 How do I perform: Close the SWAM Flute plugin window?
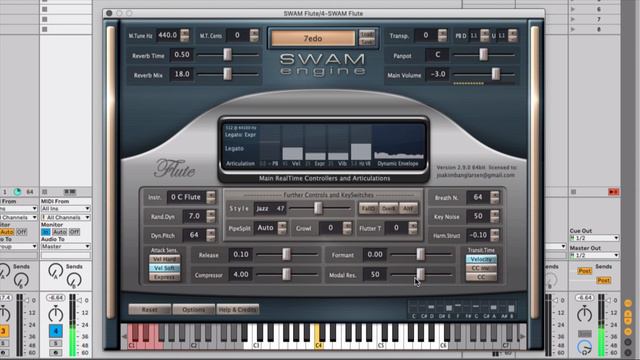click(x=109, y=13)
